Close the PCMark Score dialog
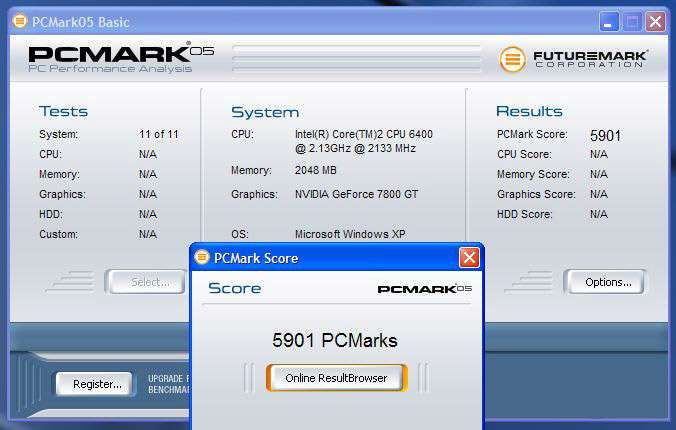 click(x=469, y=257)
